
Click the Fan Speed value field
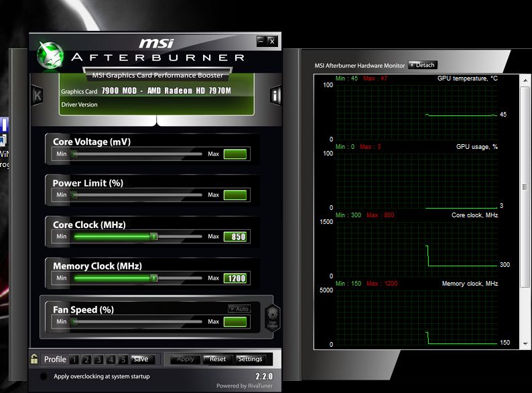235,322
